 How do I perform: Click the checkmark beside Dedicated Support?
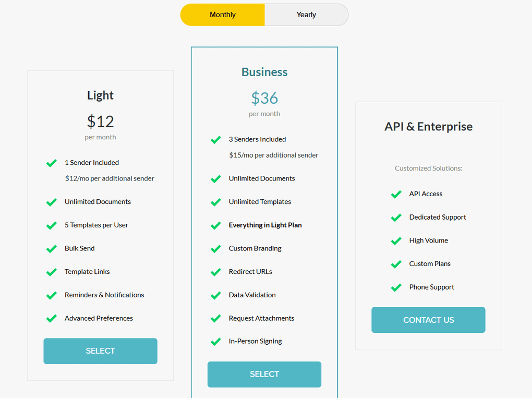click(396, 217)
